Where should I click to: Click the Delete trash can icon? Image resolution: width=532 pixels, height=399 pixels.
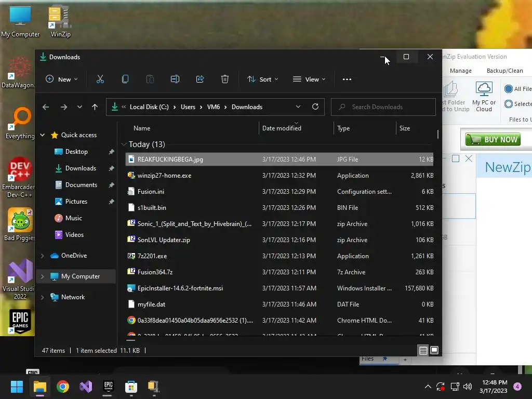coord(224,79)
